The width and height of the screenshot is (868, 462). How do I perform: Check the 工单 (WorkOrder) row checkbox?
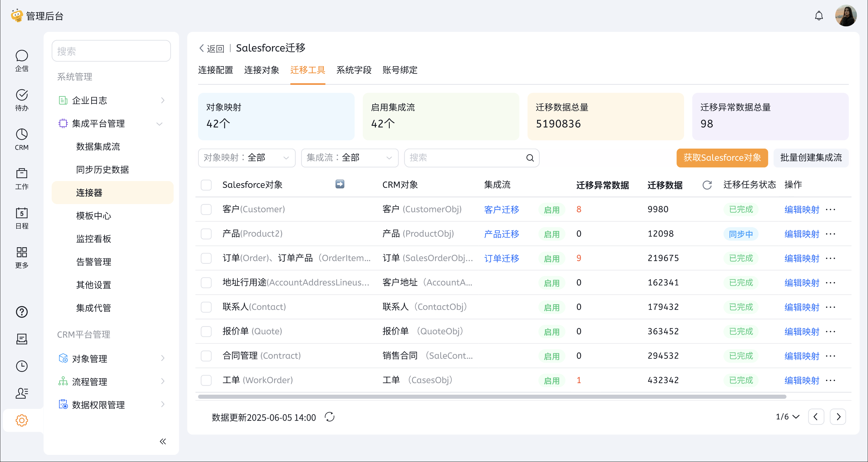pos(206,380)
